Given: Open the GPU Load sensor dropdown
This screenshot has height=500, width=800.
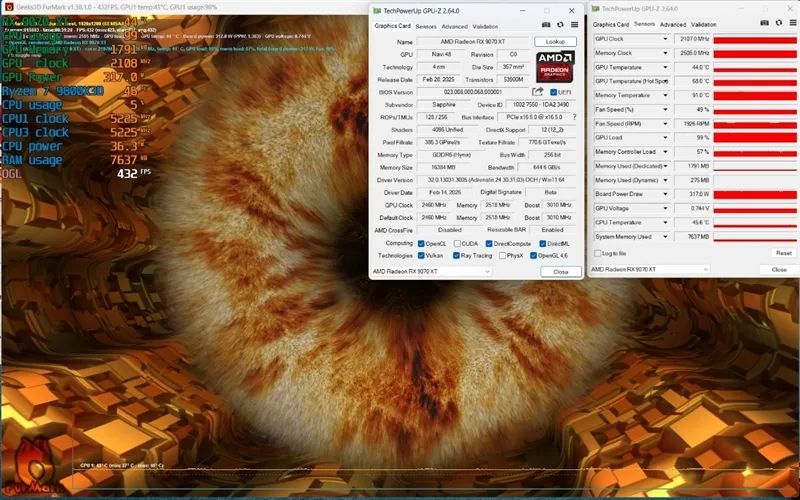Looking at the screenshot, I should tap(665, 138).
